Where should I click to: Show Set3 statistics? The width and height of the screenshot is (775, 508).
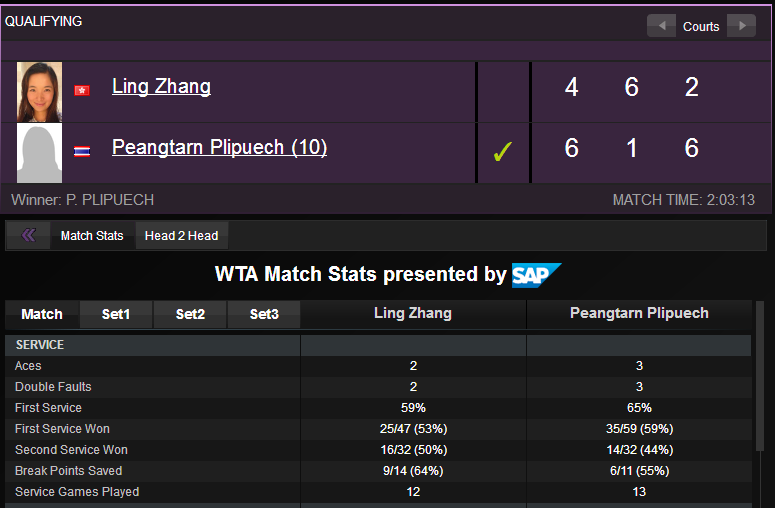(264, 314)
